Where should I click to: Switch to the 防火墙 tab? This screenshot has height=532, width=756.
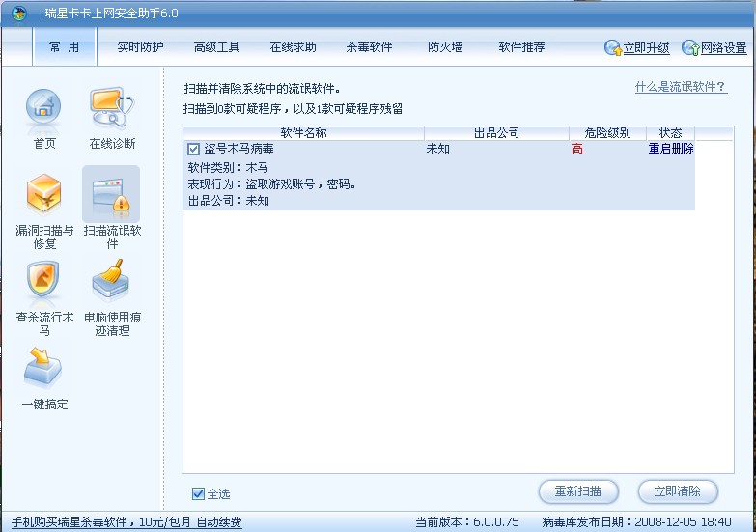coord(445,47)
